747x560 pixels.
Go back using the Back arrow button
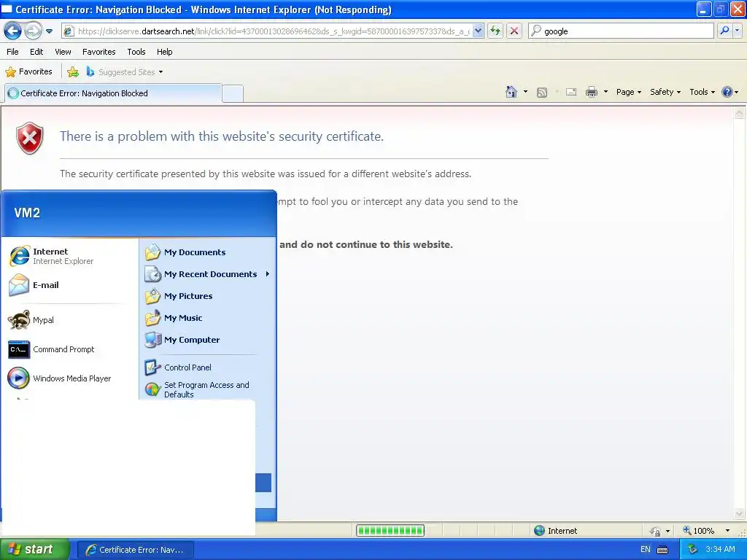tap(13, 31)
